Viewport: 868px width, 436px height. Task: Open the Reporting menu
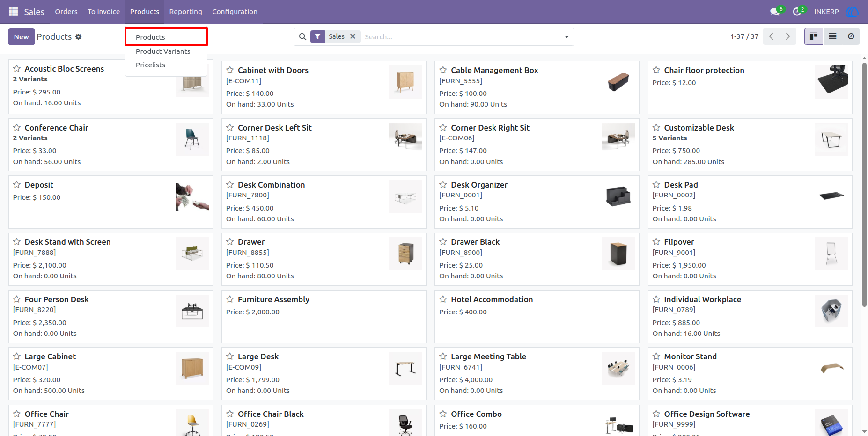[186, 12]
